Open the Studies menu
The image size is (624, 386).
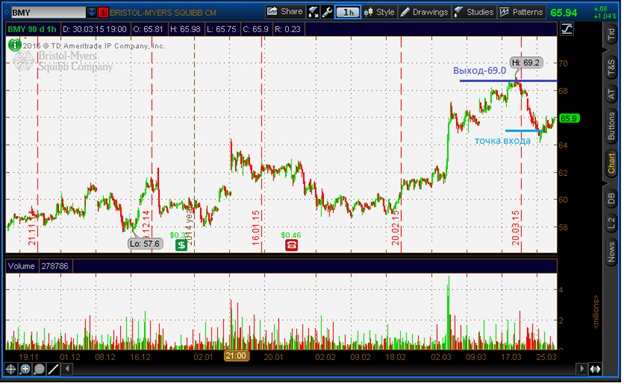click(474, 12)
